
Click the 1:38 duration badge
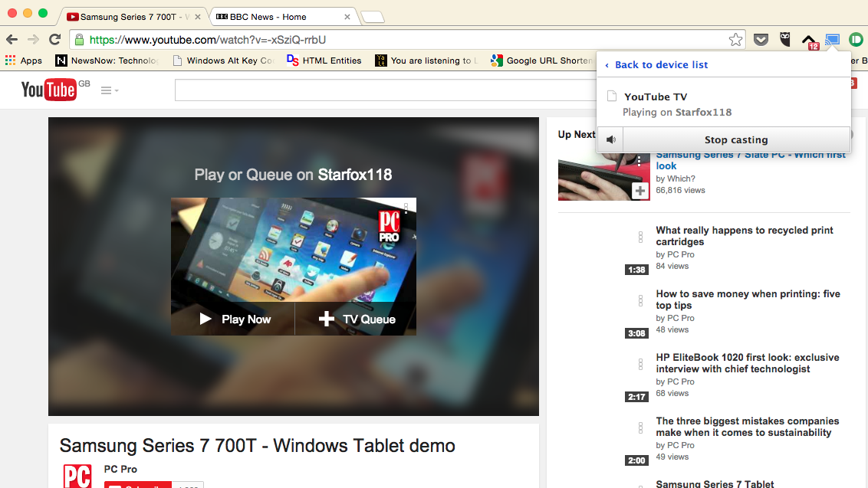(636, 270)
